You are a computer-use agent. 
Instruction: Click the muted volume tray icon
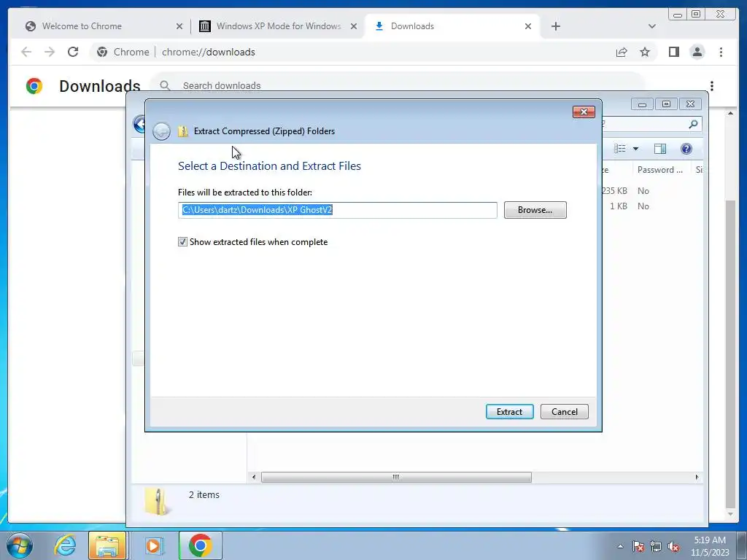[673, 547]
